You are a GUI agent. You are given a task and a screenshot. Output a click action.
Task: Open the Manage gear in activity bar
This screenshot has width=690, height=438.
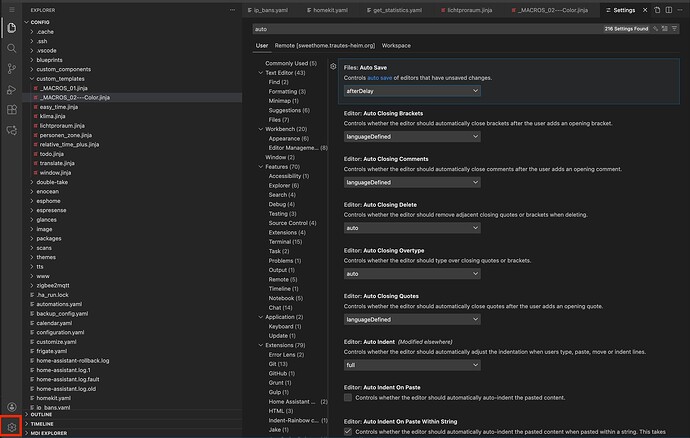tap(11, 427)
